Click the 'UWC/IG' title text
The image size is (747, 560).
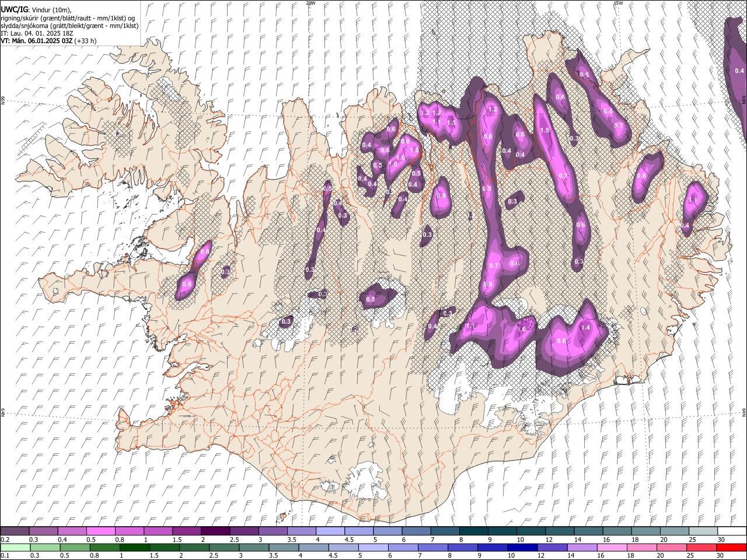coord(14,9)
